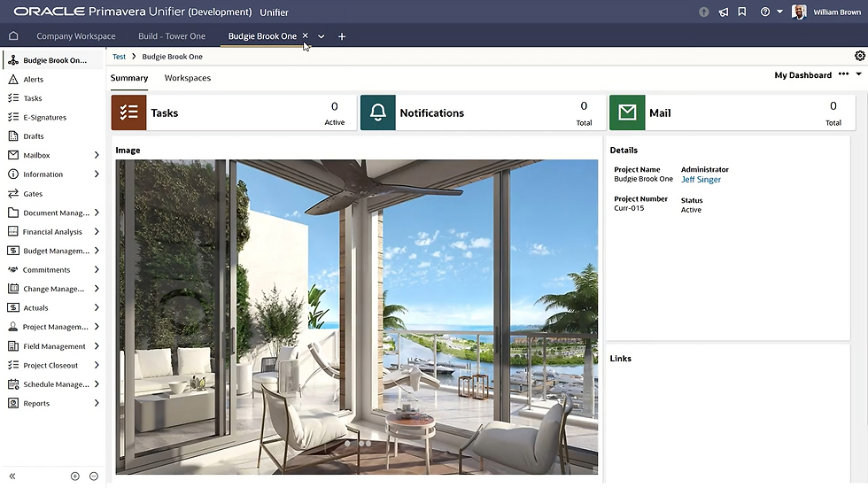Image resolution: width=868 pixels, height=488 pixels.
Task: Click the project balcony image
Action: tap(356, 317)
